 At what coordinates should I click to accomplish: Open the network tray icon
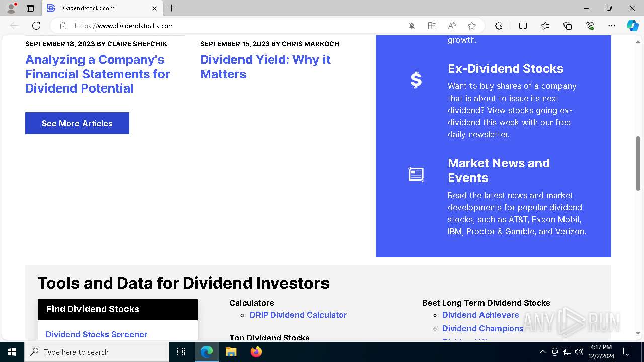pyautogui.click(x=567, y=352)
